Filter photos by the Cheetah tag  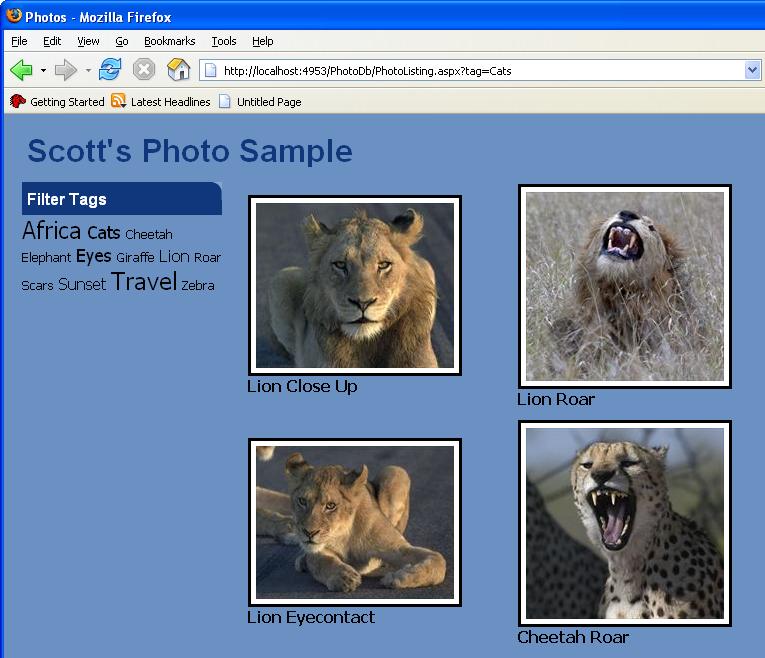pyautogui.click(x=148, y=235)
